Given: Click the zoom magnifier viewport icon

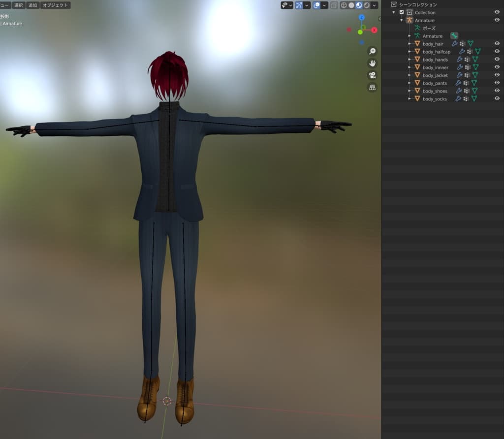Looking at the screenshot, I should coord(372,51).
